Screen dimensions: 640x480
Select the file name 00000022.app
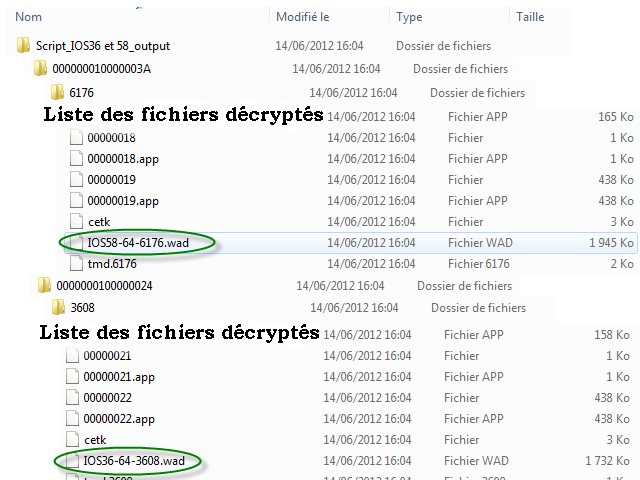(x=119, y=419)
